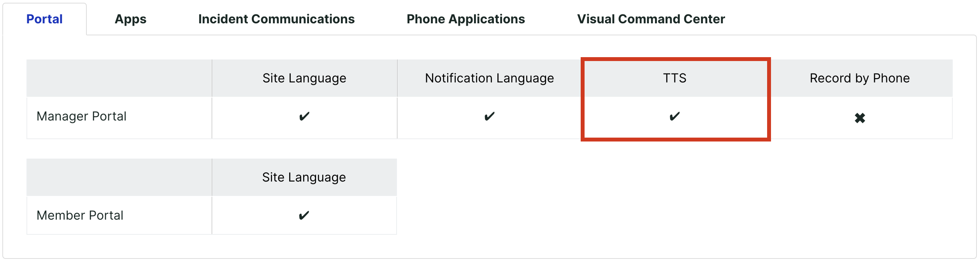The image size is (980, 262).
Task: Select Site Language header in Member table
Action: tap(304, 177)
